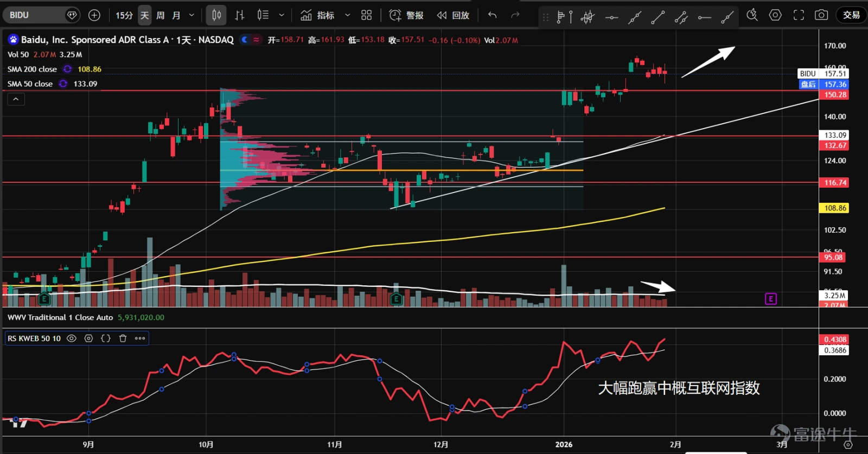Click the 2026 label on time axis
Screen dimensions: 868x454
coord(564,444)
